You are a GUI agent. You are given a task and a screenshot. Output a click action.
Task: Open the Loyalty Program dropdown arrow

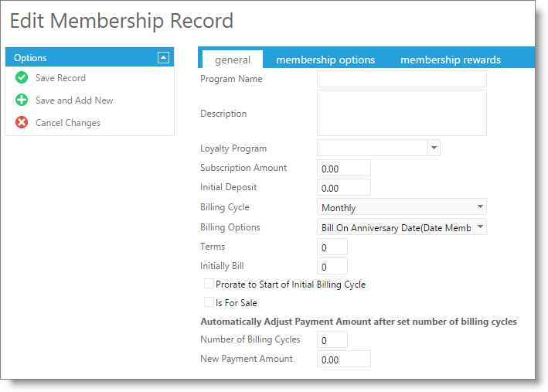(434, 148)
